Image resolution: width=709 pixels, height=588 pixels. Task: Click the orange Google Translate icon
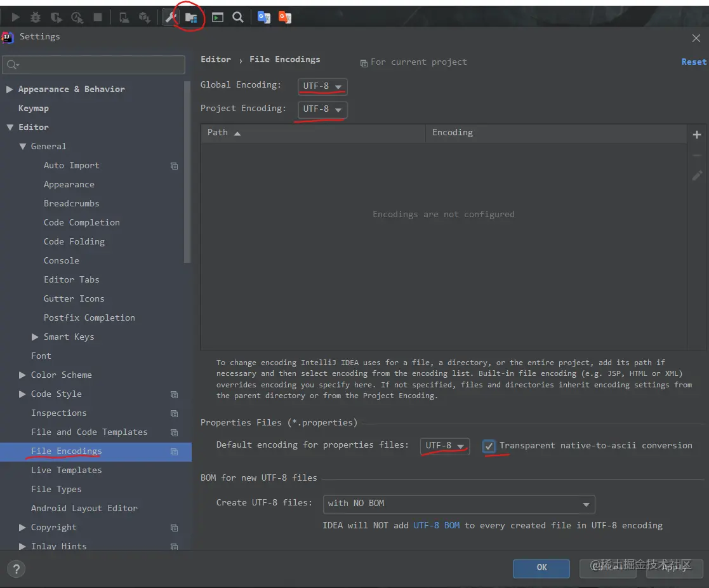pyautogui.click(x=285, y=17)
